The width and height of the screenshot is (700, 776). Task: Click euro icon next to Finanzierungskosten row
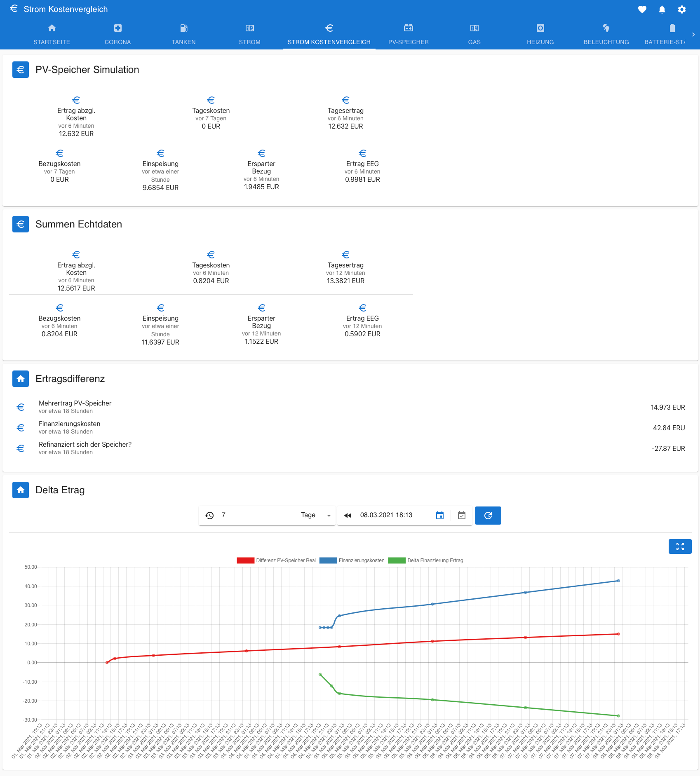click(21, 428)
